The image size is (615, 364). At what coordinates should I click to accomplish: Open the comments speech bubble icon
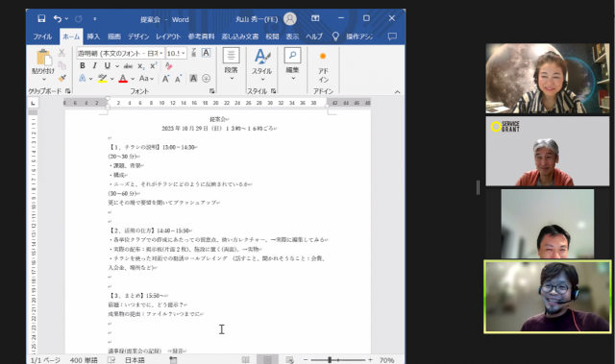(x=392, y=36)
